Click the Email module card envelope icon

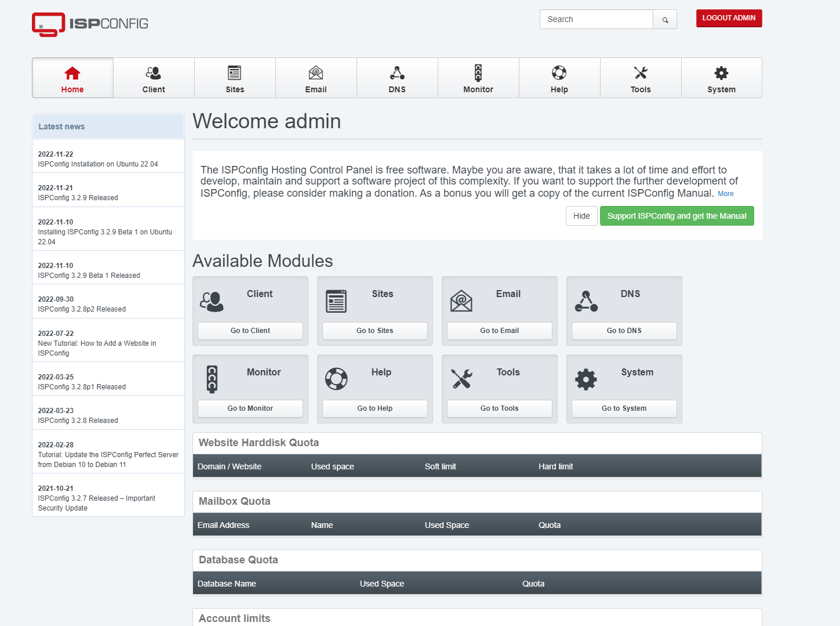pos(461,301)
